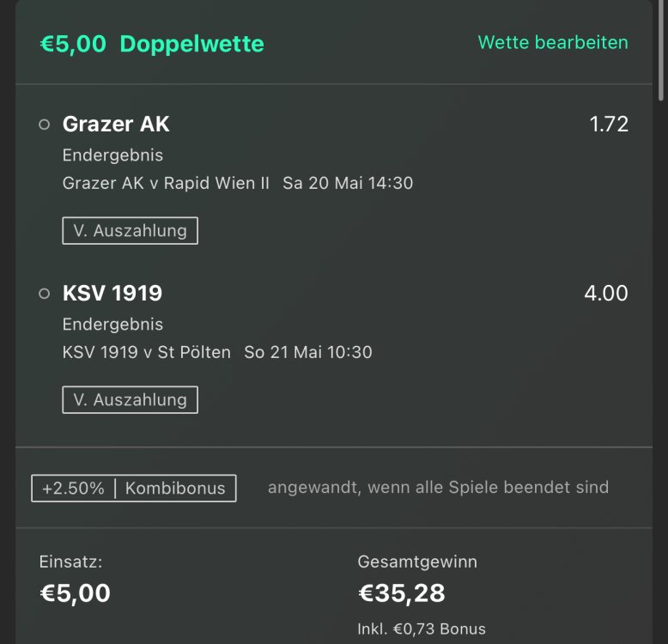Image resolution: width=668 pixels, height=644 pixels.
Task: Click the +2.50% Kombibonus badge
Action: pyautogui.click(x=134, y=489)
